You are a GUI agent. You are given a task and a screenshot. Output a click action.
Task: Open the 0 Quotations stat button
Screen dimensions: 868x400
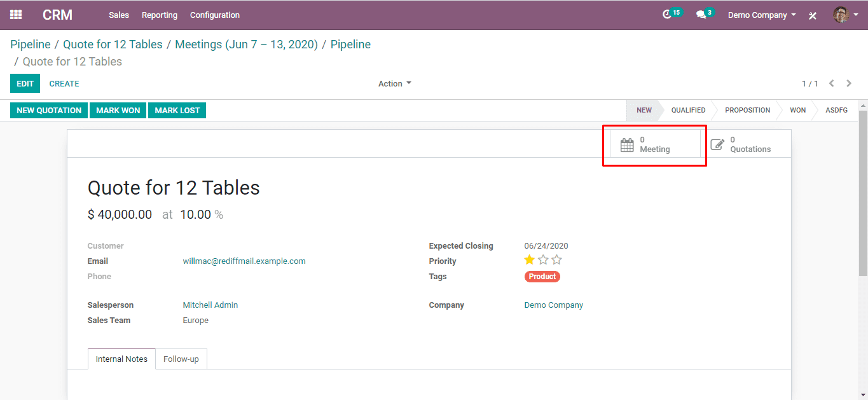tap(746, 144)
